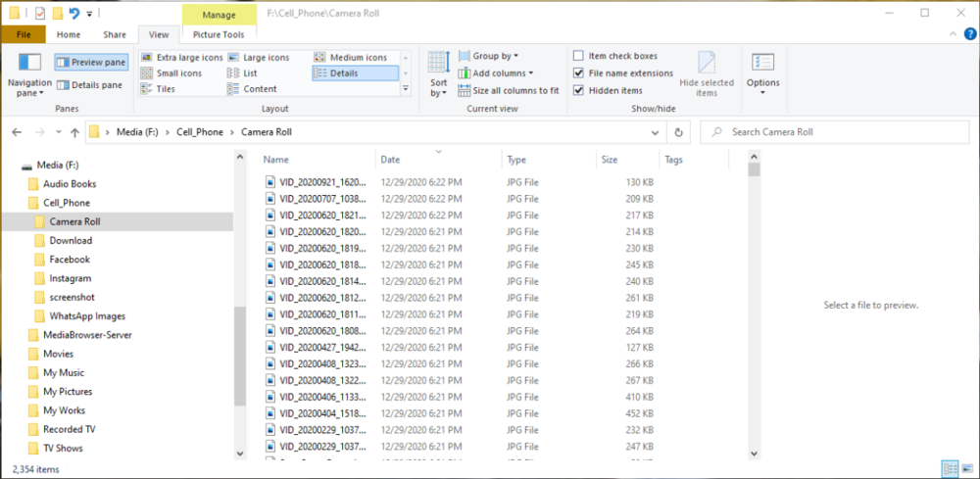
Task: Select the Instagram folder
Action: coord(70,278)
